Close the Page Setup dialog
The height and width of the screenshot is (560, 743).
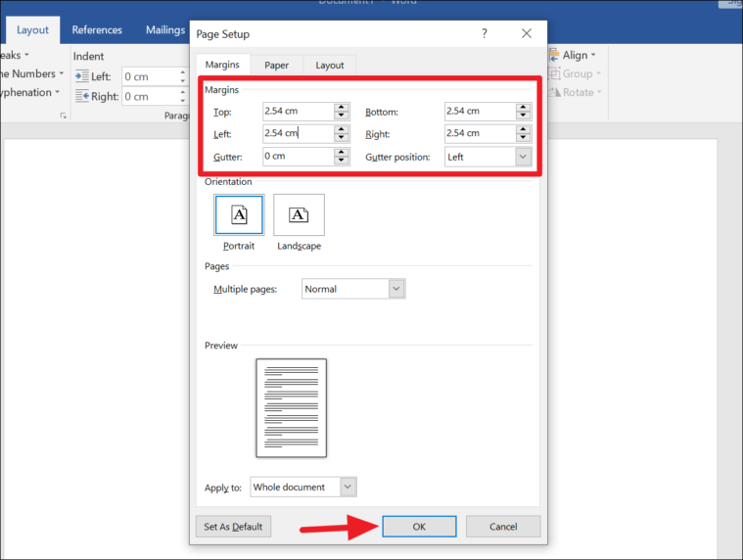pos(527,33)
